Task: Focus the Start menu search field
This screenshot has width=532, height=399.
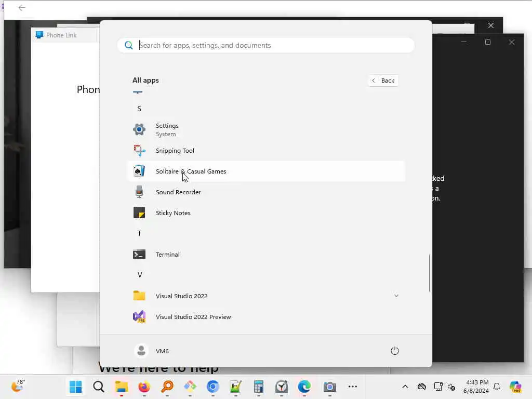Action: coord(265,45)
